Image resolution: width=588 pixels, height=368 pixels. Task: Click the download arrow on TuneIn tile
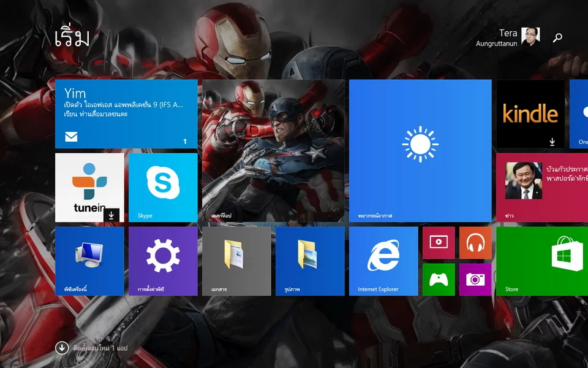coord(111,215)
